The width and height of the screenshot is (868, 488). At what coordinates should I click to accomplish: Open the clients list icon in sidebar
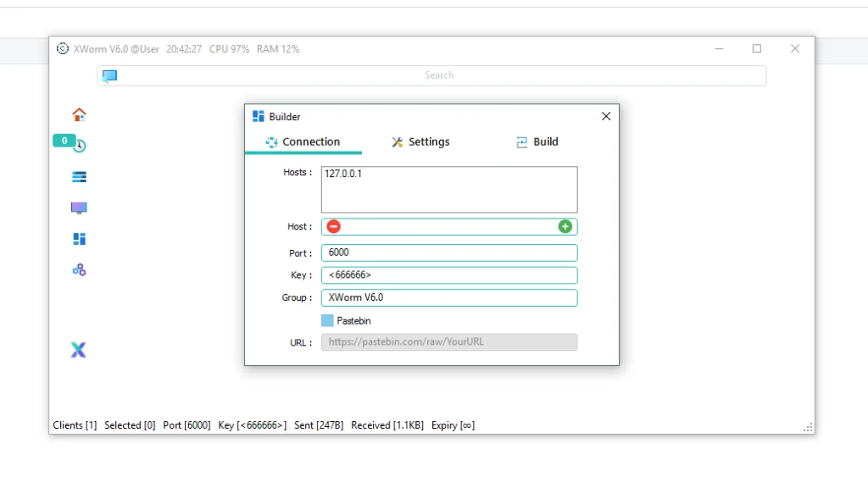click(x=79, y=177)
